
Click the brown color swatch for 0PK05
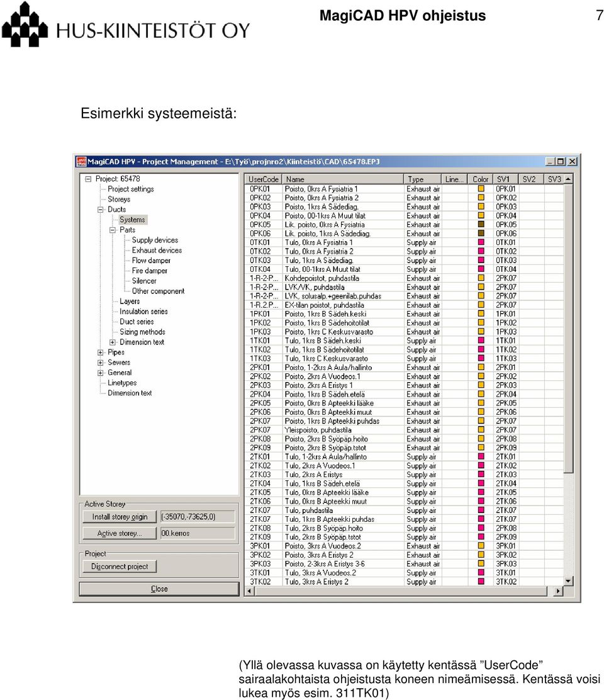tap(481, 224)
